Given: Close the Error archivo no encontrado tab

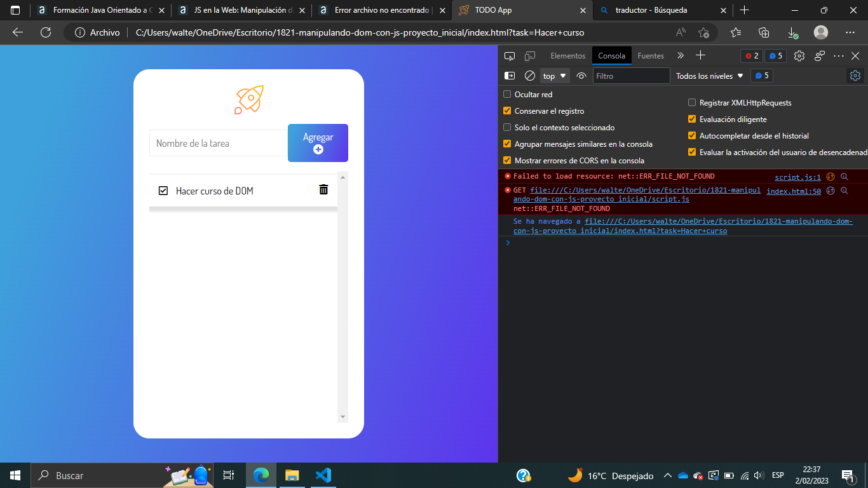Looking at the screenshot, I should [442, 10].
